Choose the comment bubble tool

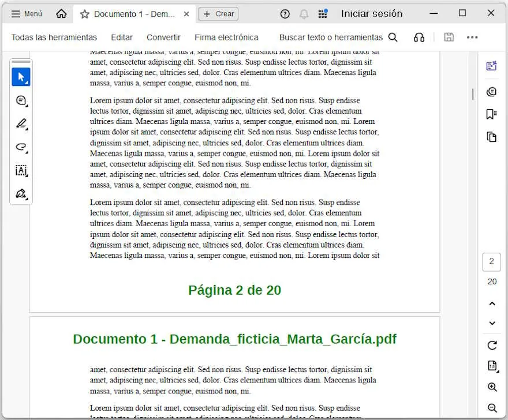pos(21,101)
